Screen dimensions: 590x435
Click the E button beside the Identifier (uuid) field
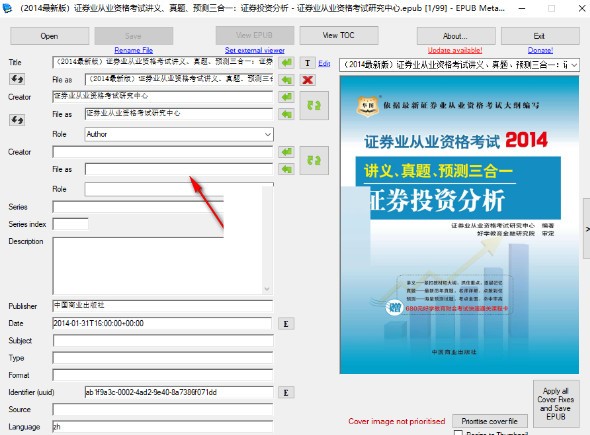point(286,392)
